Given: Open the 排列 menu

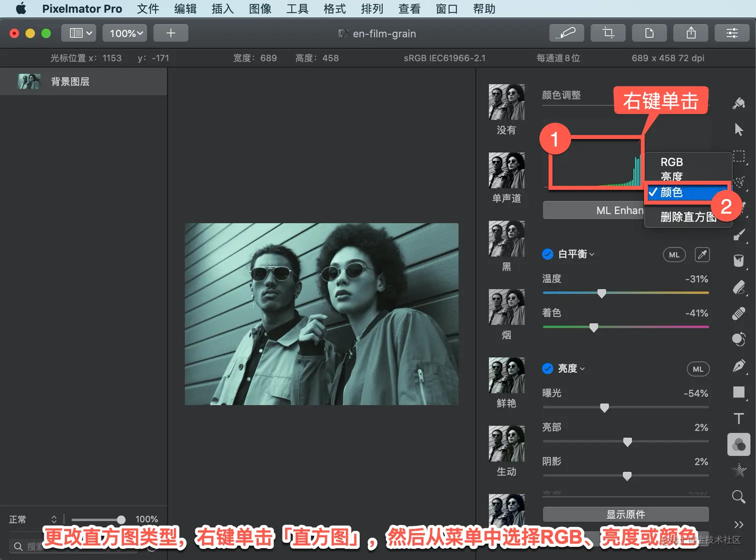Looking at the screenshot, I should (372, 9).
